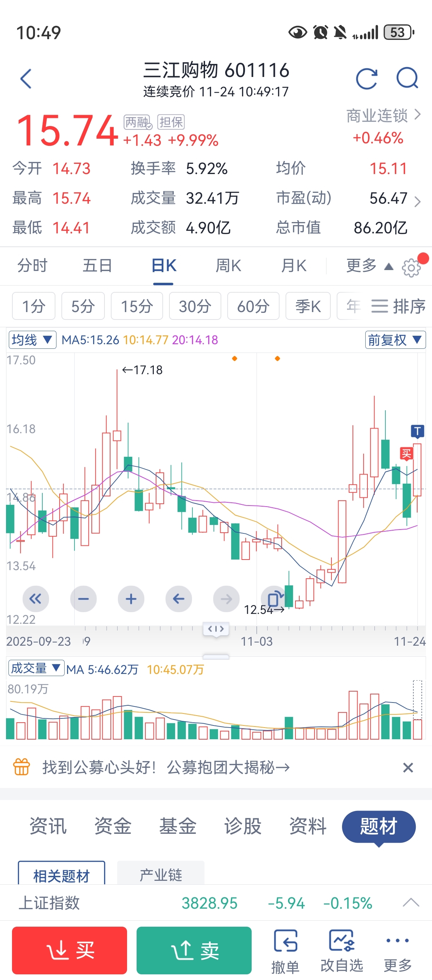This screenshot has width=432, height=980.
Task: Close the 公募抱团大揭秘 banner
Action: [x=408, y=768]
